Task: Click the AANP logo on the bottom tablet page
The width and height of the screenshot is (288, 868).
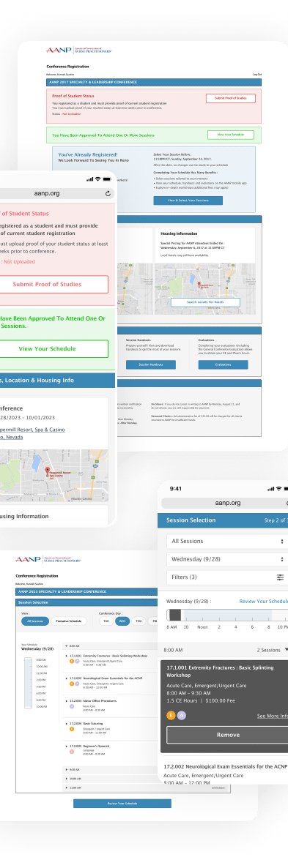Action: click(x=48, y=560)
